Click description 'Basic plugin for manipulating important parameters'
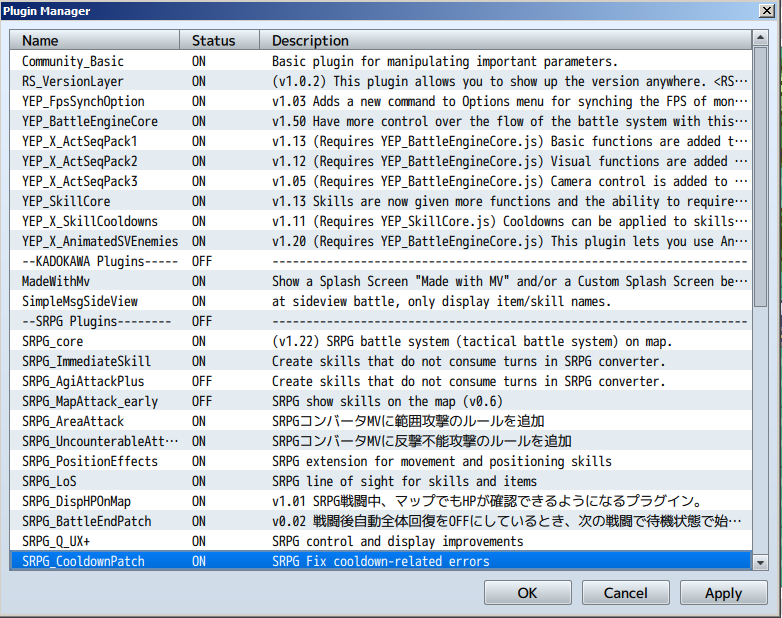The width and height of the screenshot is (782, 618). [445, 61]
